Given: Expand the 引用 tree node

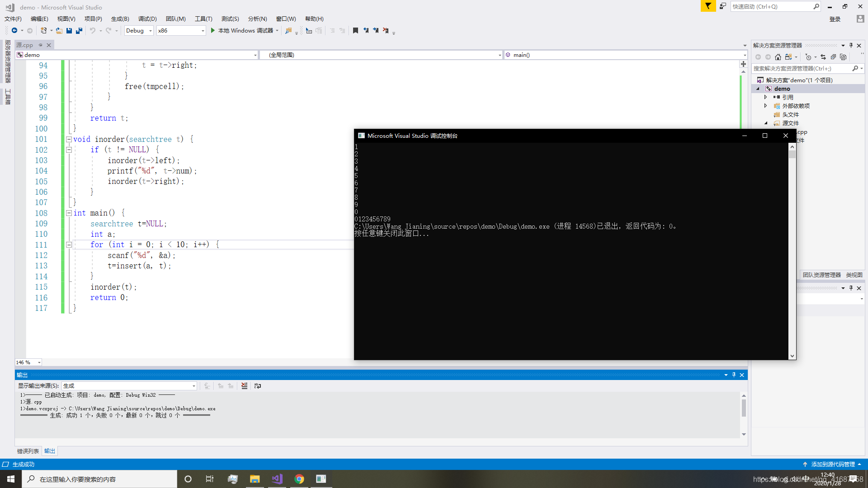Looking at the screenshot, I should coord(765,97).
